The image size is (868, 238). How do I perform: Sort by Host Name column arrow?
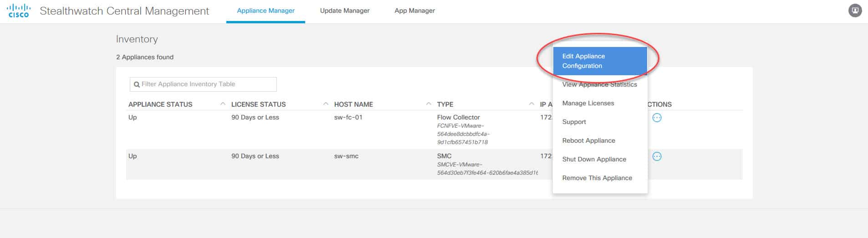[429, 104]
